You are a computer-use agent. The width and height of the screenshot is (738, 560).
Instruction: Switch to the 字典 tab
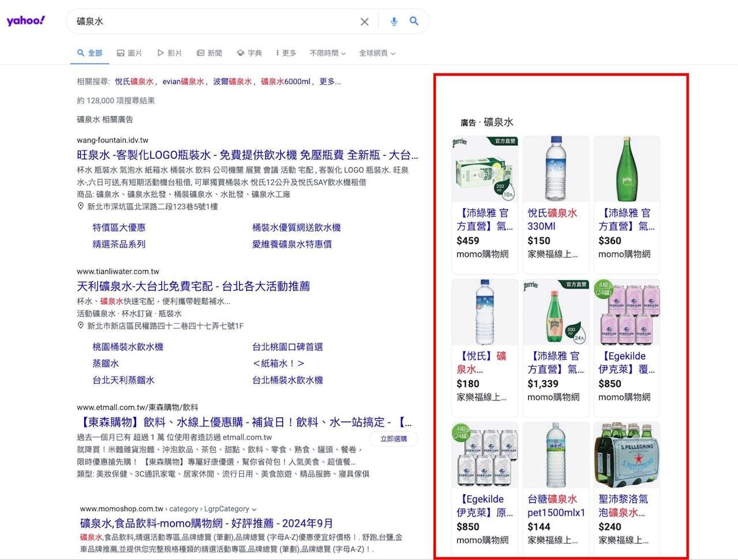(x=249, y=53)
